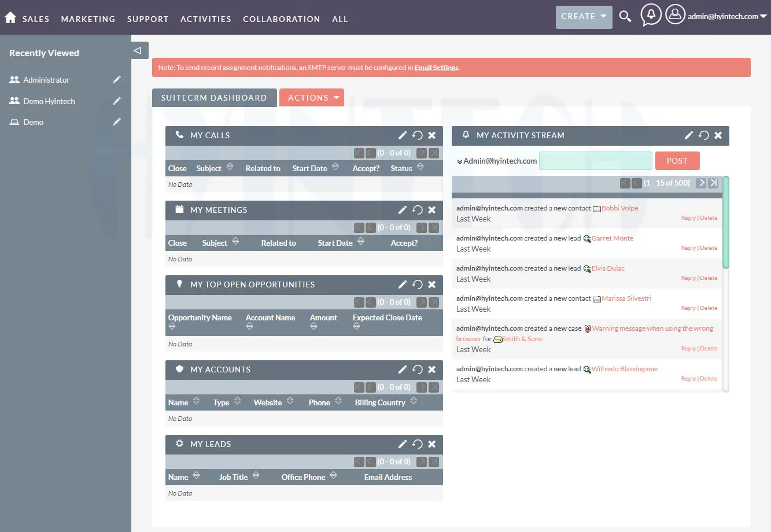Refresh the My Meetings dashlet
The height and width of the screenshot is (532, 771).
coord(418,210)
